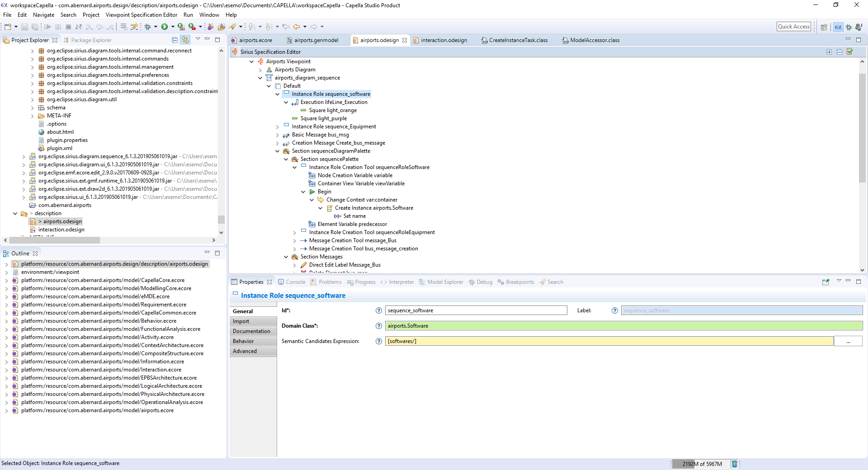
Task: Select the Behavior properties section
Action: (x=253, y=341)
